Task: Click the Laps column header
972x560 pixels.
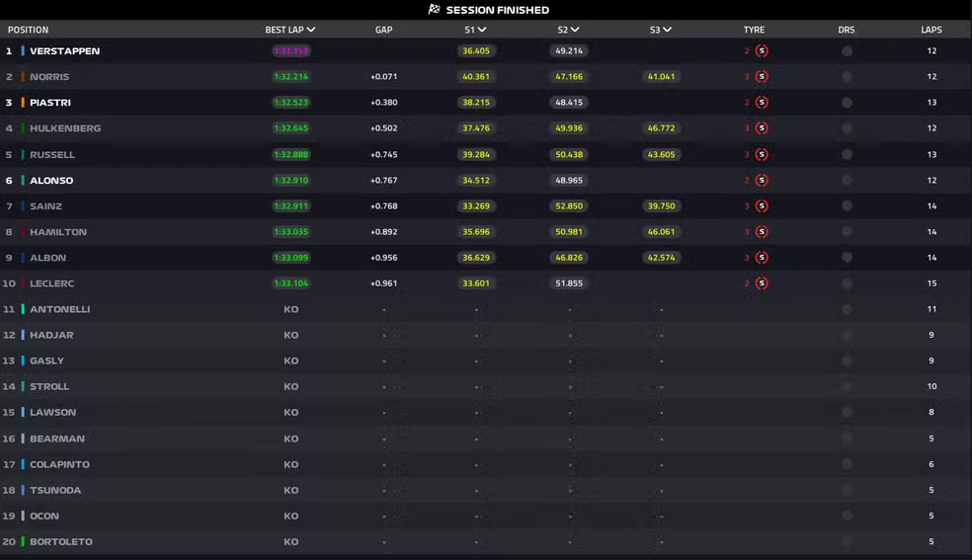Action: [931, 30]
